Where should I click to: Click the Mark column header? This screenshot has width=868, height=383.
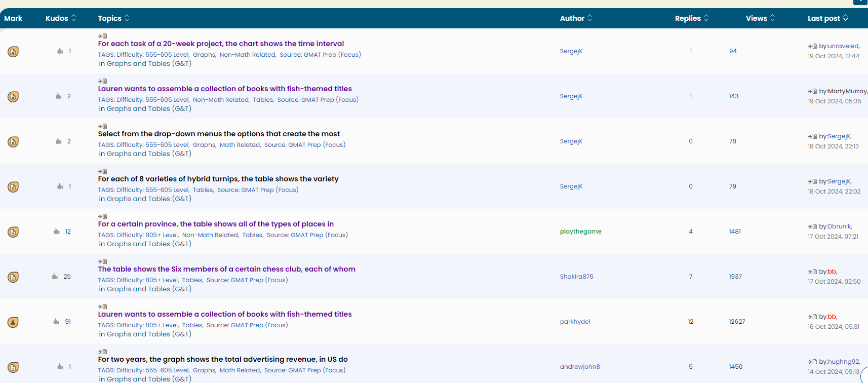[13, 18]
